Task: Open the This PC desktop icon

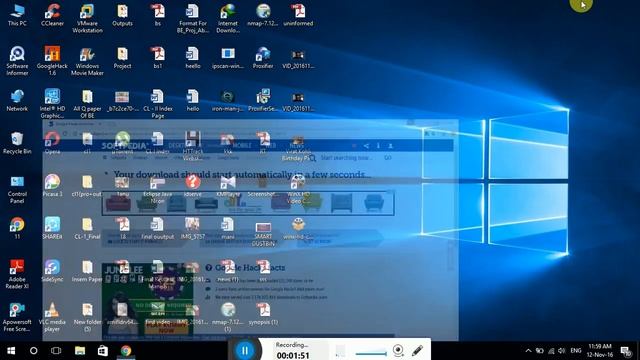Action: pos(17,15)
